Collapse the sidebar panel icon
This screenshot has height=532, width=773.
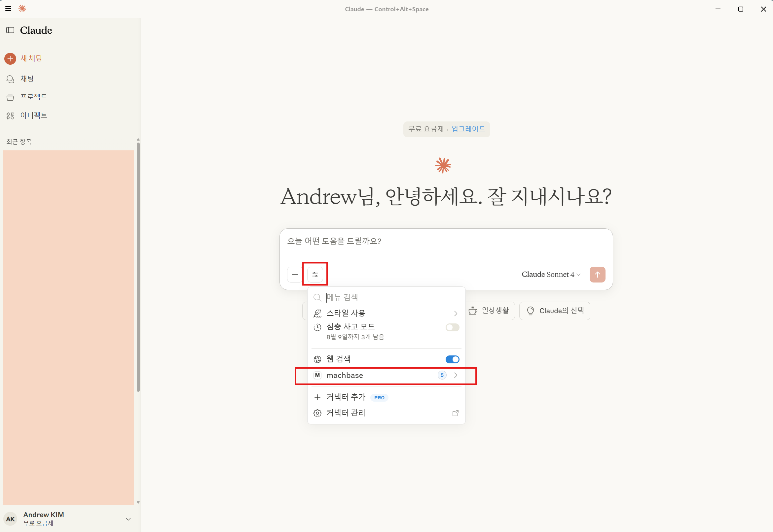point(10,30)
